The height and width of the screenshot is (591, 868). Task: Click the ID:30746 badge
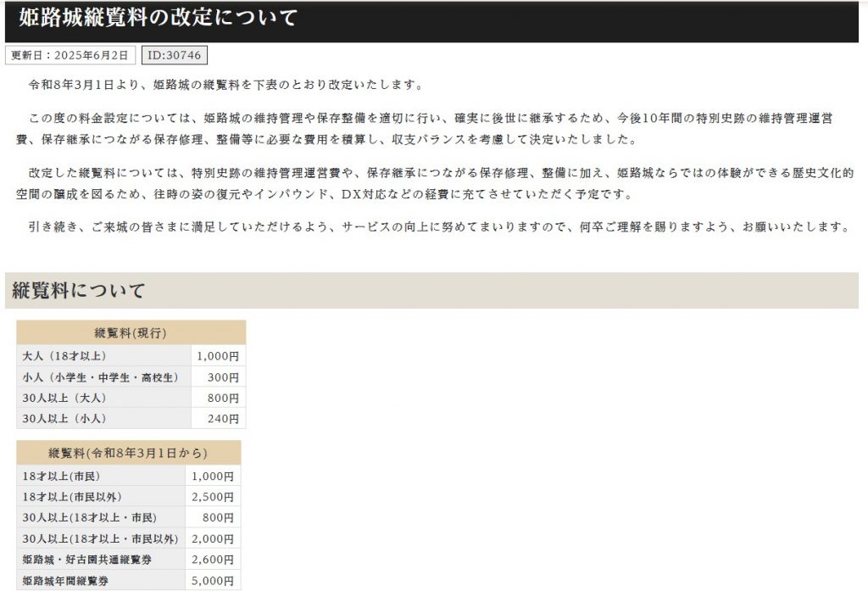(174, 55)
